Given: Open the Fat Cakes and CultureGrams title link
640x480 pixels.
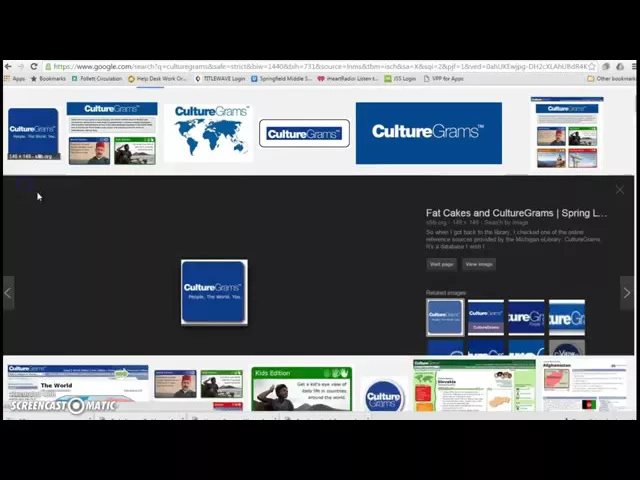Looking at the screenshot, I should 516,213.
